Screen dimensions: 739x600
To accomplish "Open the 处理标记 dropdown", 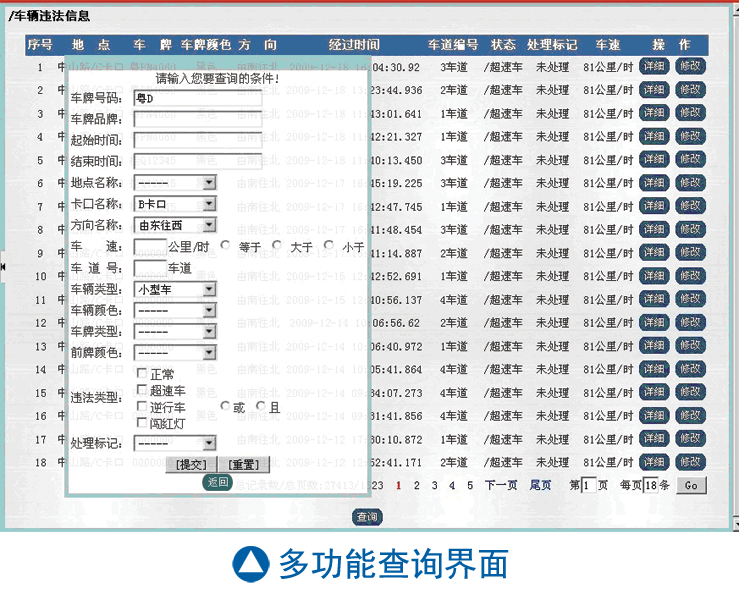I will pyautogui.click(x=209, y=443).
